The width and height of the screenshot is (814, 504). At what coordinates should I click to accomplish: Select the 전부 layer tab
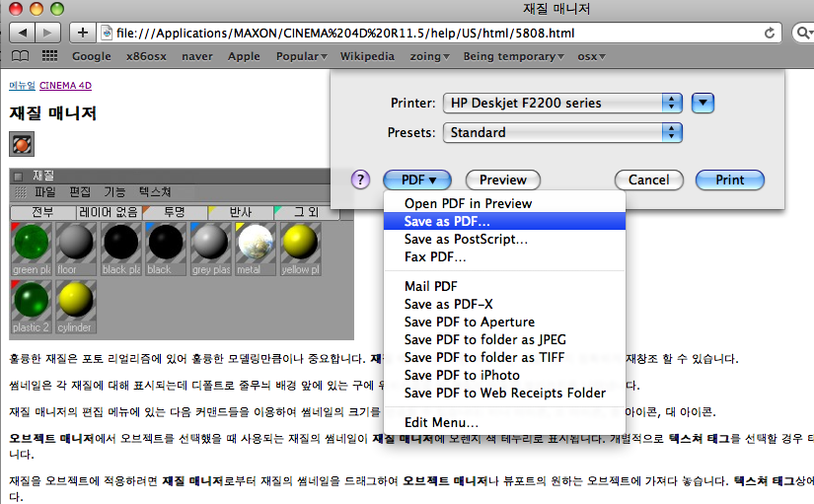pyautogui.click(x=42, y=212)
